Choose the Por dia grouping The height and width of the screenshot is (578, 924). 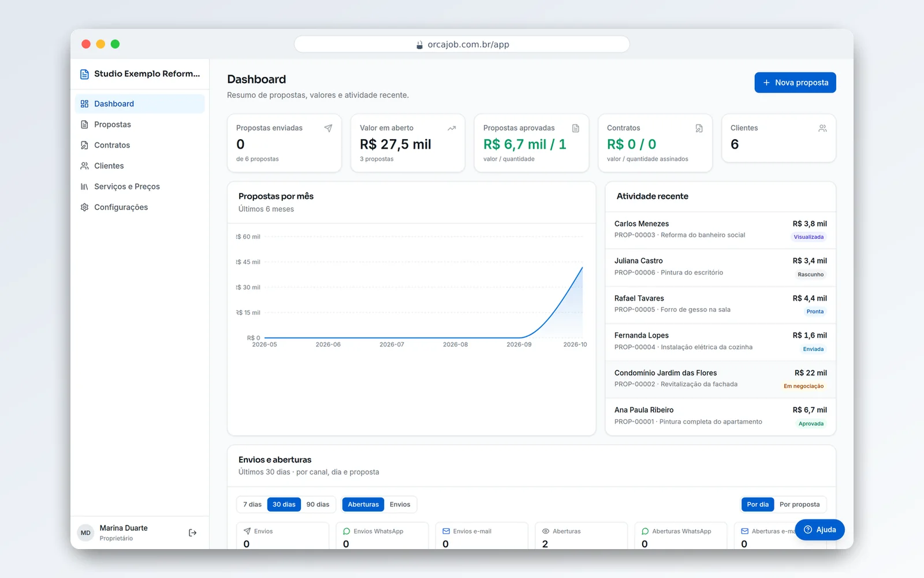tap(758, 505)
